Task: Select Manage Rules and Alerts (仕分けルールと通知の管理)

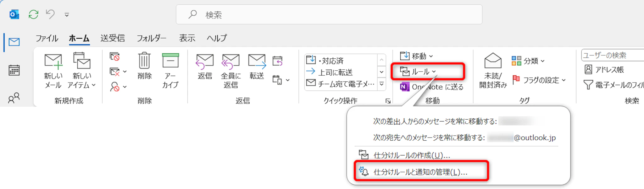Action: (x=420, y=172)
